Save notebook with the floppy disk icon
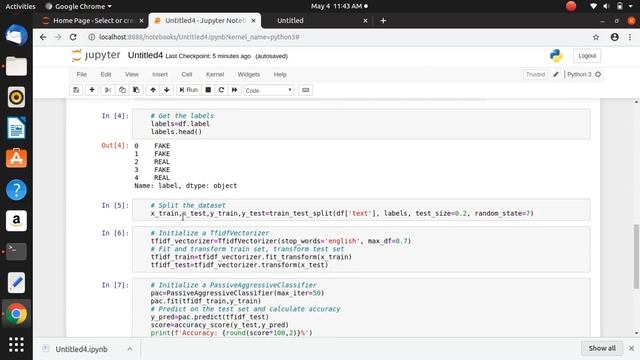This screenshot has width=640, height=360. coord(76,90)
